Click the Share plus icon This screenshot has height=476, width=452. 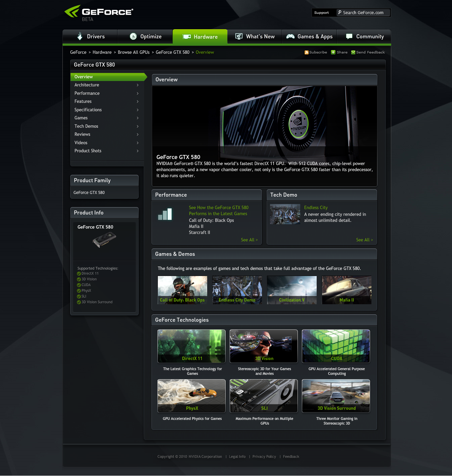pos(333,52)
